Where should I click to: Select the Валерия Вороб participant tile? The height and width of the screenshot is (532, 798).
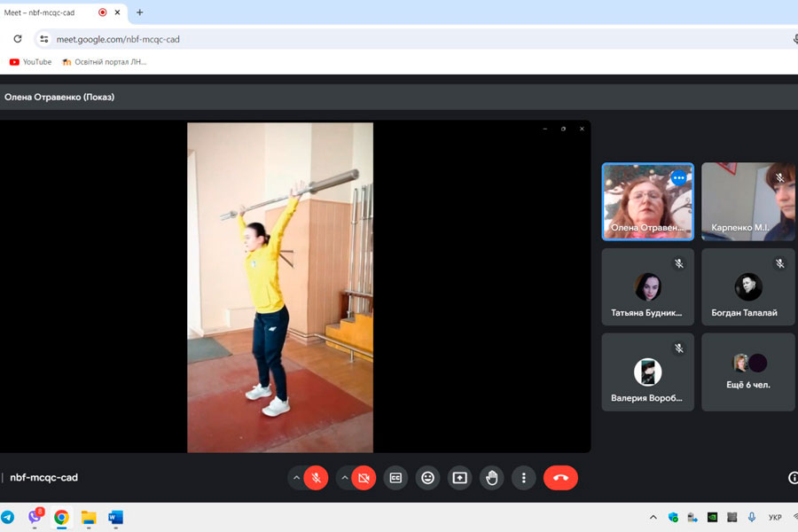click(x=647, y=372)
